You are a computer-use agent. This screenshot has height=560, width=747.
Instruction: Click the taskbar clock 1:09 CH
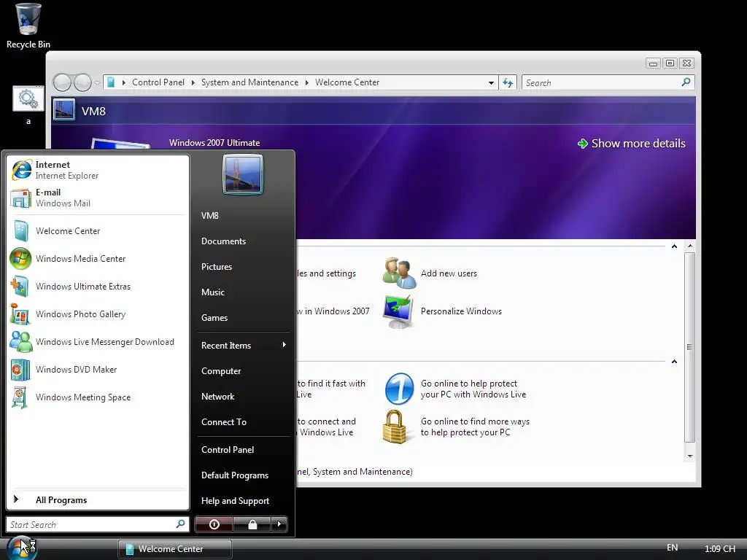click(719, 548)
